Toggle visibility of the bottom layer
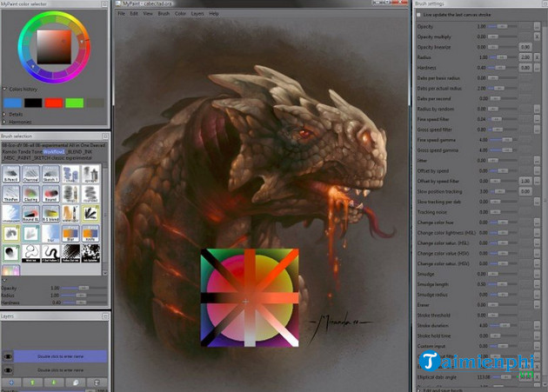548x392 pixels. (x=8, y=370)
